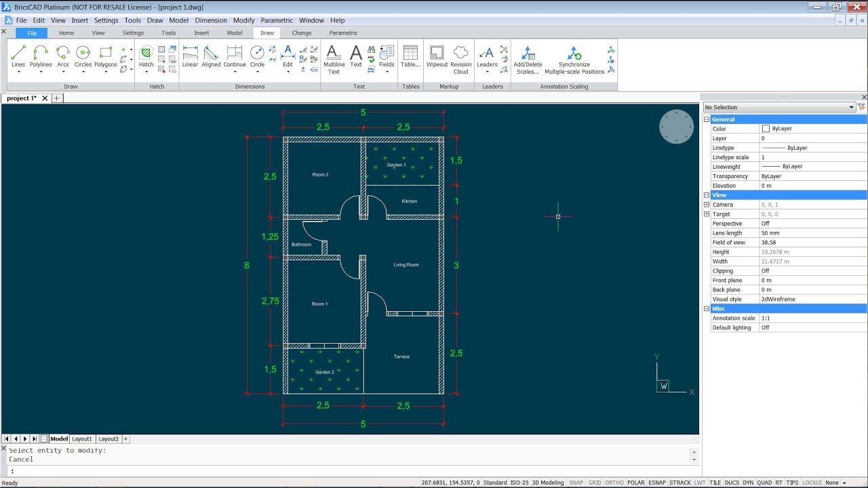Viewport: 868px width, 488px height.
Task: Click the blue File button
Action: [32, 33]
